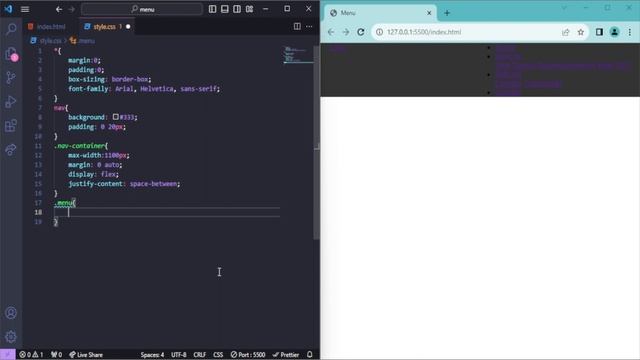The width and height of the screenshot is (640, 360).
Task: Open Chrome tab search chevron
Action: [x=564, y=8]
